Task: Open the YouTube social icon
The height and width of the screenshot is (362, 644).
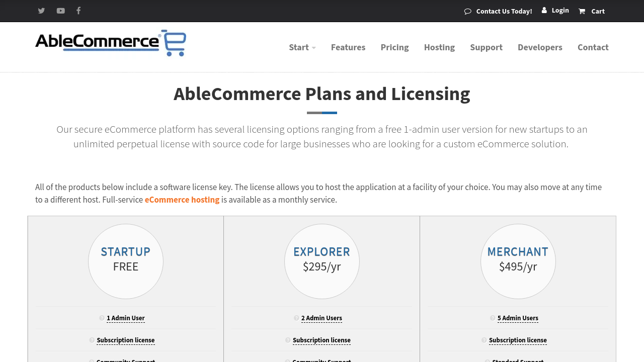Action: 61,11
